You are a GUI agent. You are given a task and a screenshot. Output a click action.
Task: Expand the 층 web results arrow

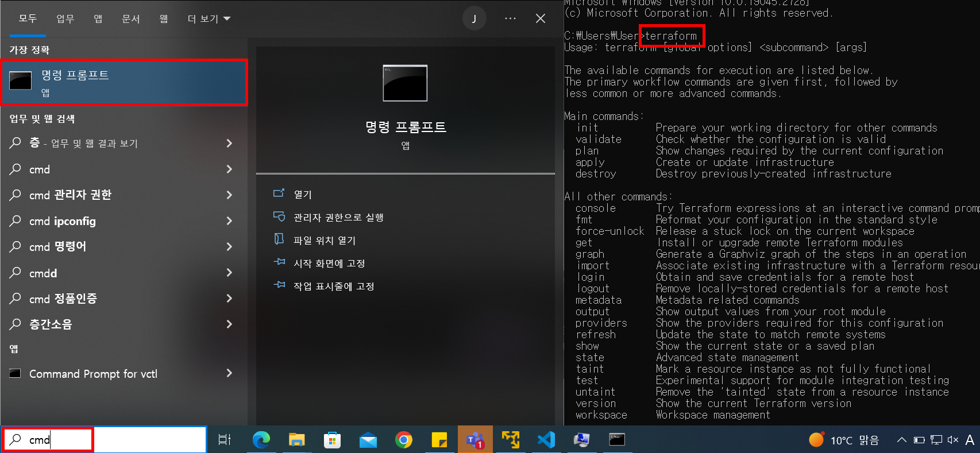[x=229, y=143]
